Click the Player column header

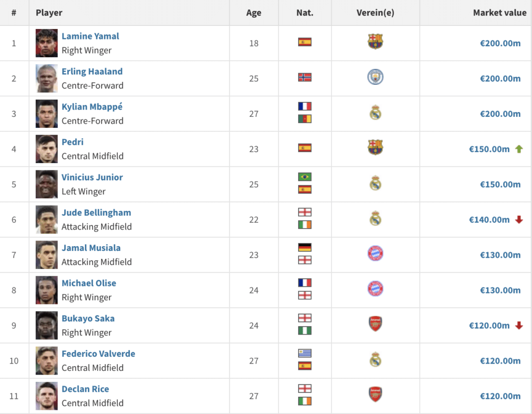coord(49,12)
